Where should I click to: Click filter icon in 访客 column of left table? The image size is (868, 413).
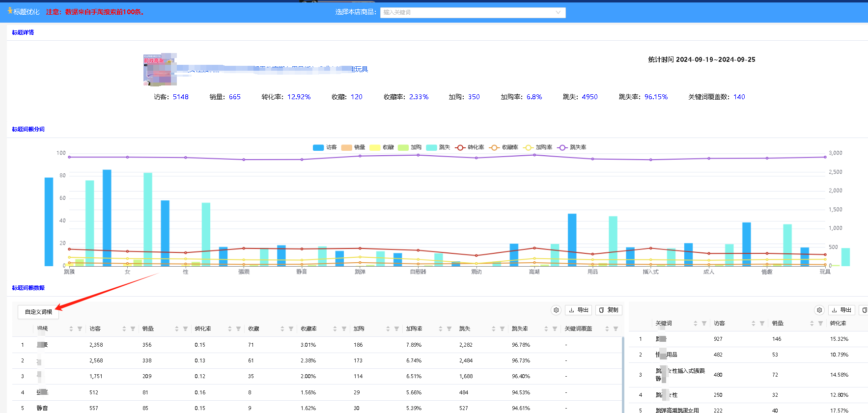pyautogui.click(x=133, y=329)
